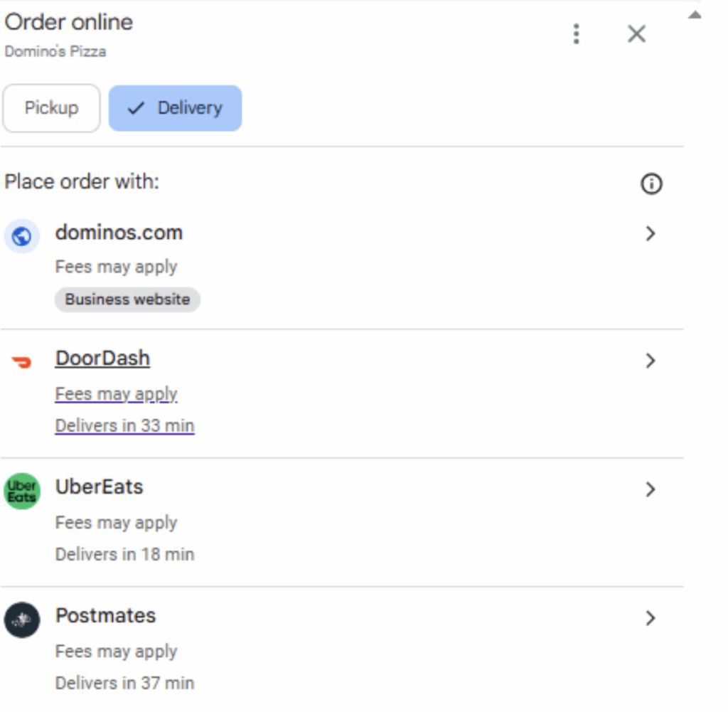Click the Postmates dark logo icon
The image size is (728, 712).
pyautogui.click(x=22, y=620)
